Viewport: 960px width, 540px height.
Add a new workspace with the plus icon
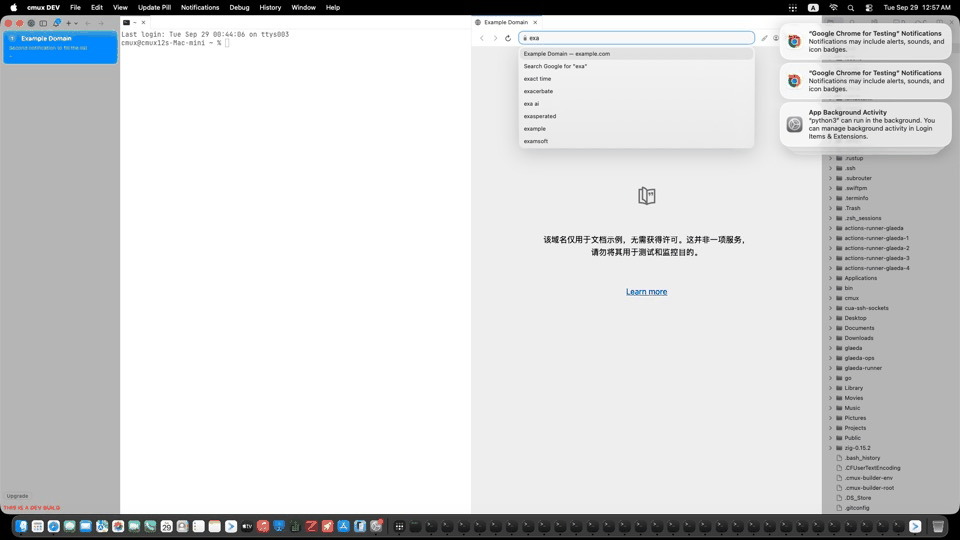click(x=69, y=23)
